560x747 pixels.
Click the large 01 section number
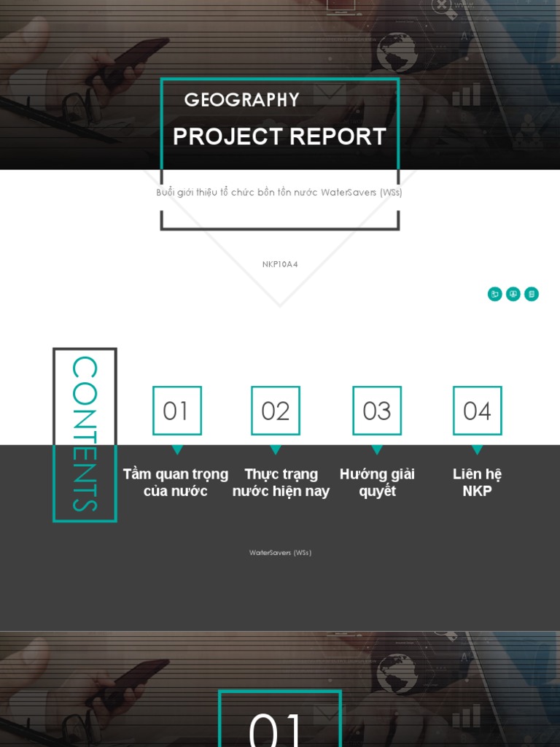click(x=276, y=729)
